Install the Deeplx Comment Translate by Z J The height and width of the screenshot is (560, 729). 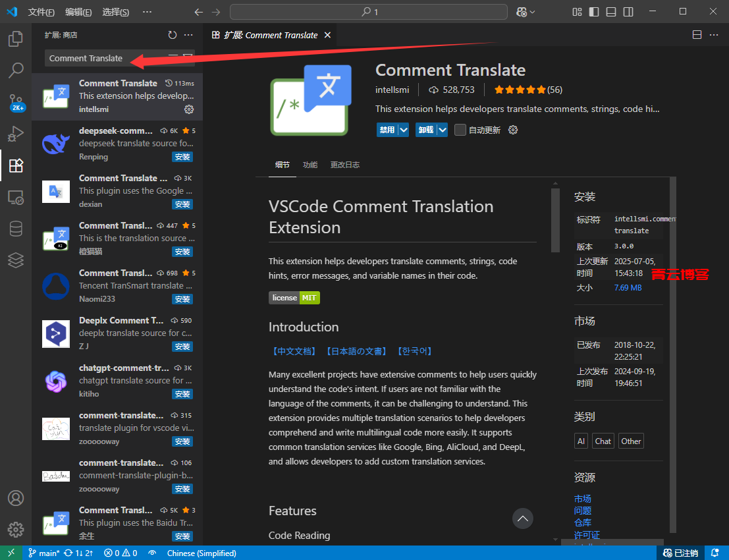point(182,347)
